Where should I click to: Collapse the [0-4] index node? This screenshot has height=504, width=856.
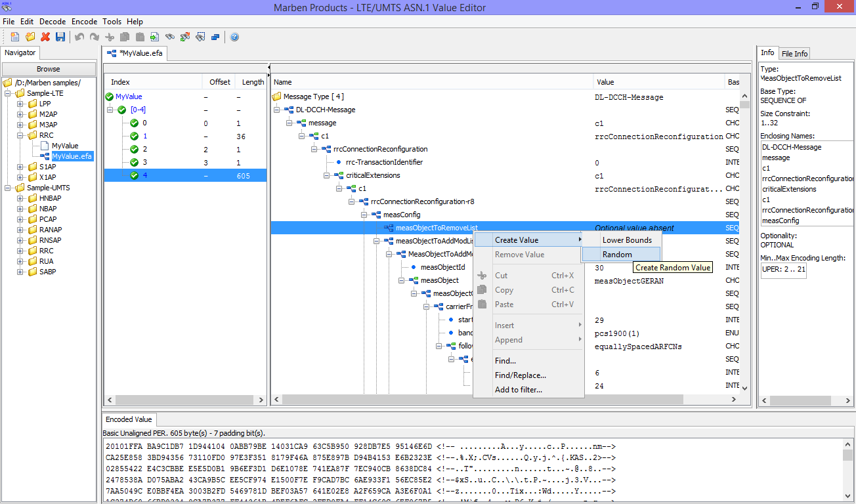[x=109, y=110]
